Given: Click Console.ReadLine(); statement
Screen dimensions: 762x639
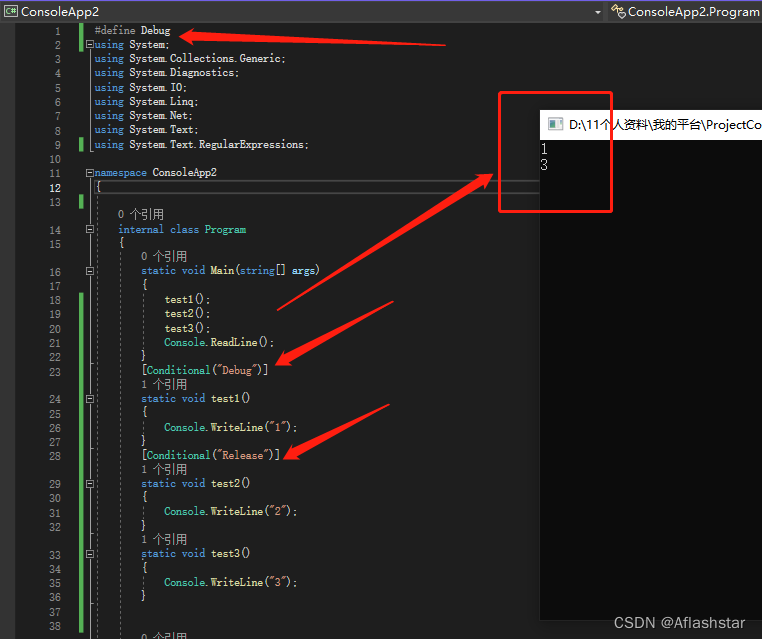Looking at the screenshot, I should click(219, 343).
